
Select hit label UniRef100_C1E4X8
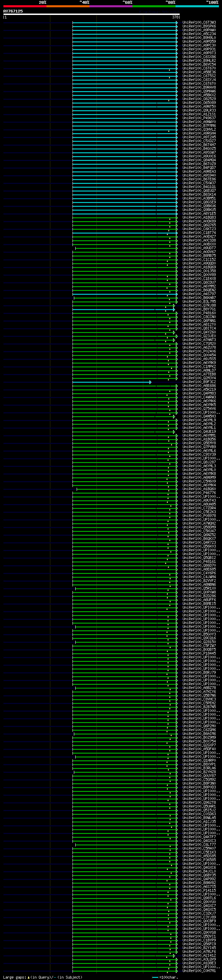tap(199, 278)
